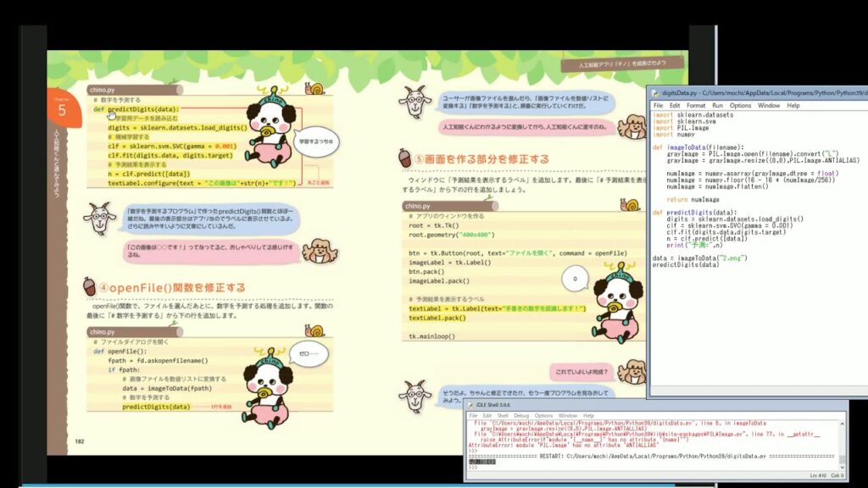Open the Run menu in the digitsData.py editor
Screen dimensions: 868x488
click(x=717, y=106)
